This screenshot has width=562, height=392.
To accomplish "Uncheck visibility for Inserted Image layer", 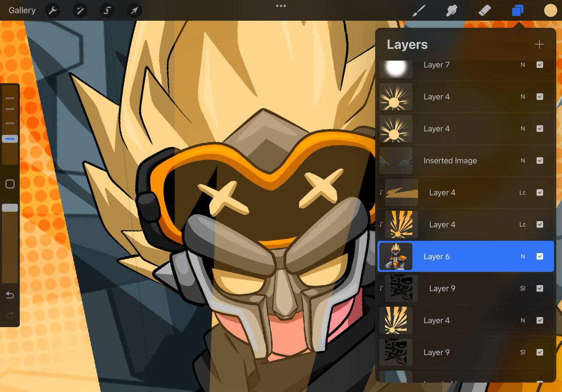I will (540, 160).
